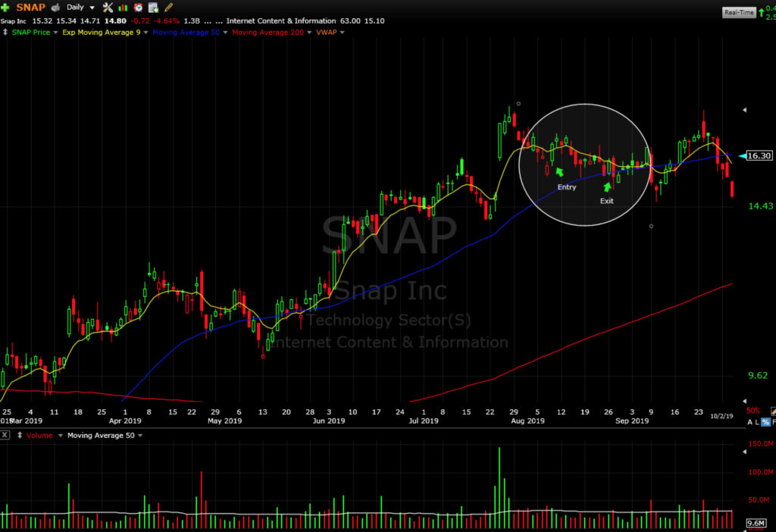Screen dimensions: 776x532
Task: Click the gray piggy-bank icon beside SNAP
Action: pos(55,8)
